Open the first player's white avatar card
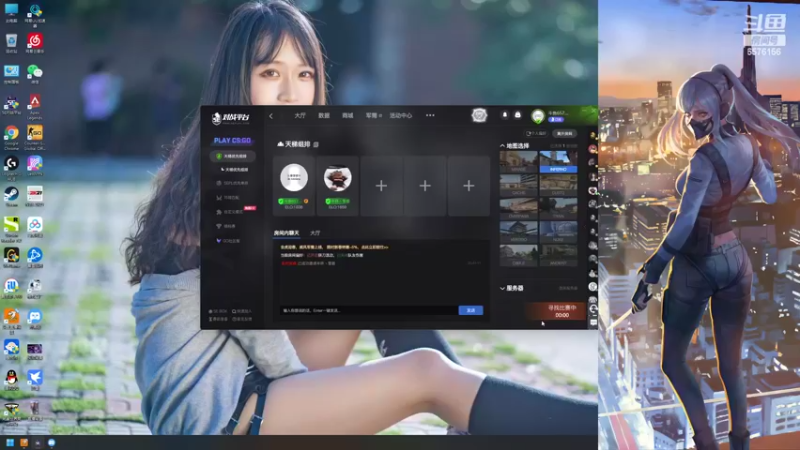 pyautogui.click(x=294, y=186)
